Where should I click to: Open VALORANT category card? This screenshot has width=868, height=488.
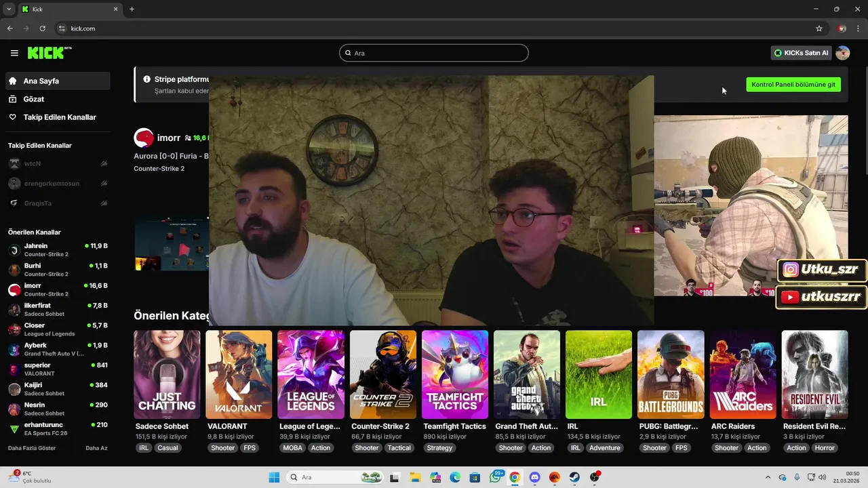pyautogui.click(x=239, y=374)
